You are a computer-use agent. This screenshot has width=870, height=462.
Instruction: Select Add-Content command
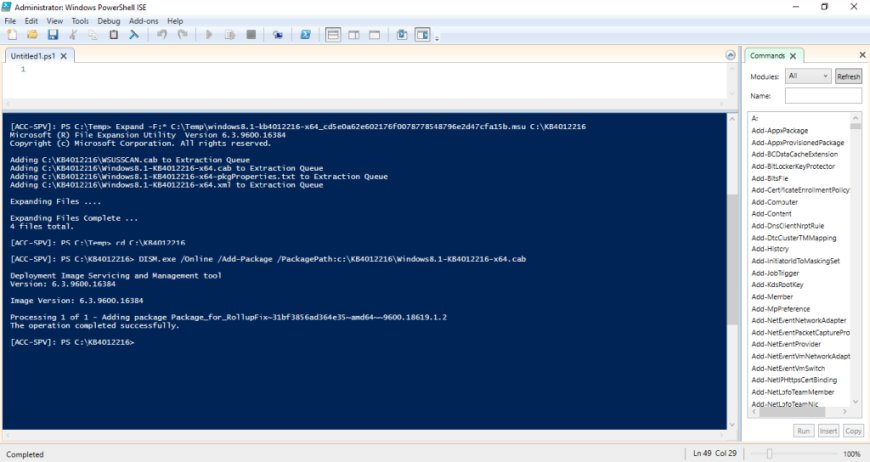tap(771, 214)
